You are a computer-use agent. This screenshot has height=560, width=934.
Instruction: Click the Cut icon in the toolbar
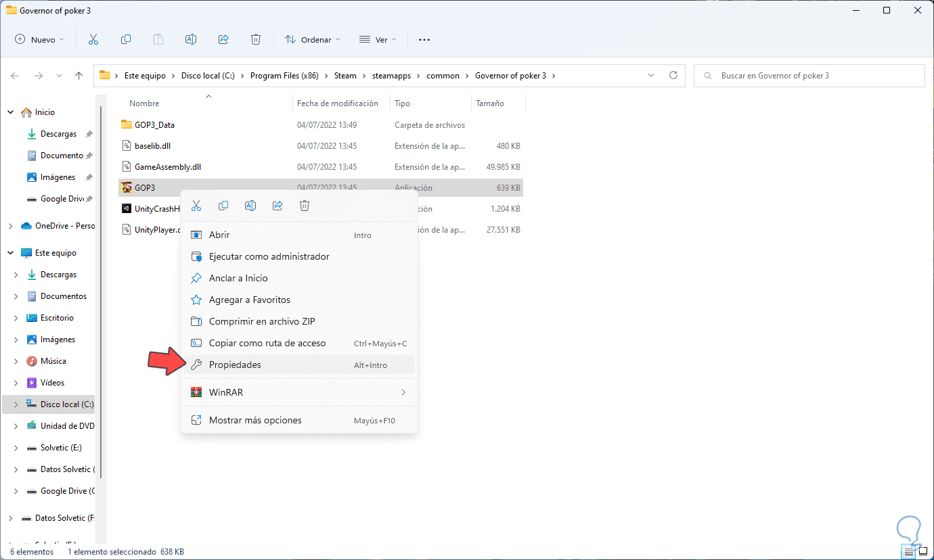(93, 39)
